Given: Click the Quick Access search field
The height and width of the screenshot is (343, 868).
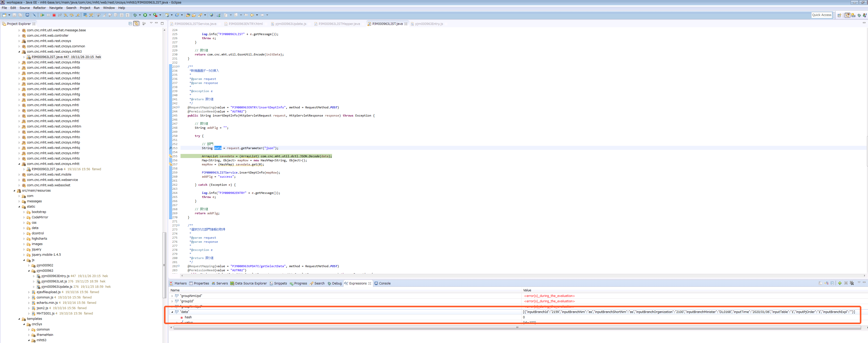Looking at the screenshot, I should (x=822, y=15).
